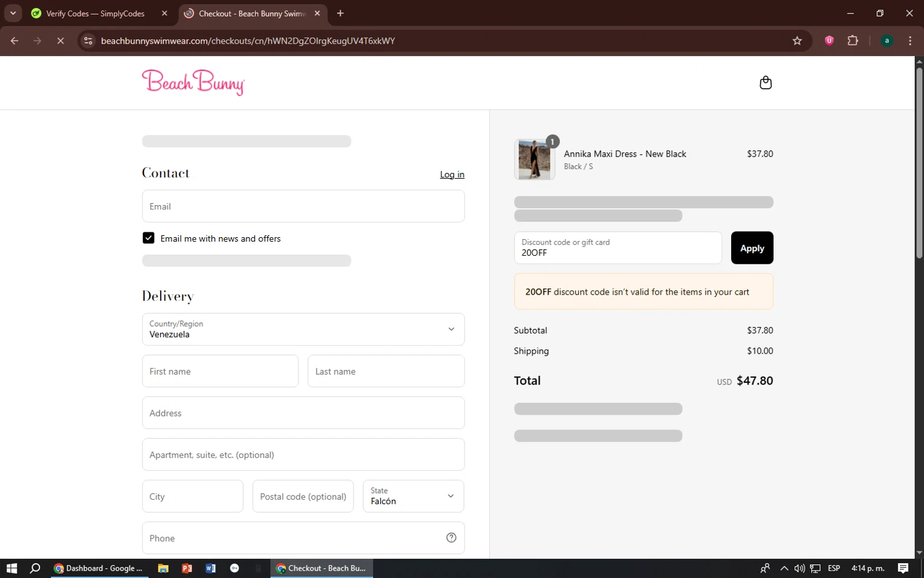Click the First name field

pyautogui.click(x=220, y=371)
